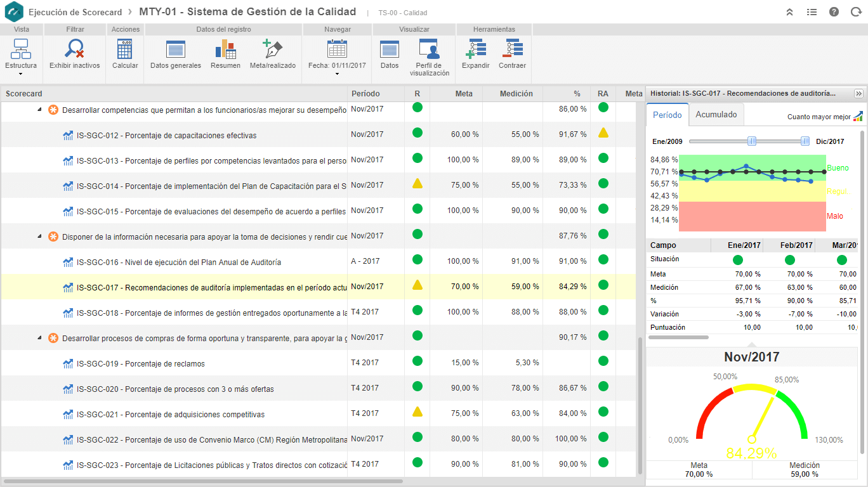This screenshot has width=868, height=487.
Task: Collapse the Desarrollar competencias objective
Action: (x=40, y=110)
